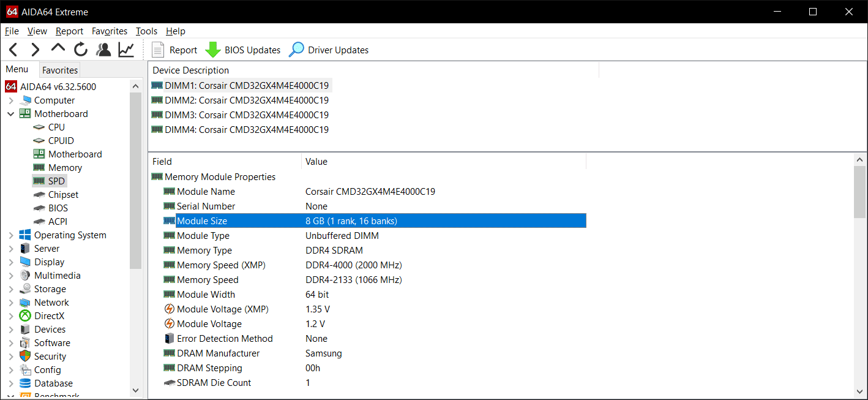The height and width of the screenshot is (400, 868).
Task: Select DIMM3 Corsair device row
Action: 240,115
